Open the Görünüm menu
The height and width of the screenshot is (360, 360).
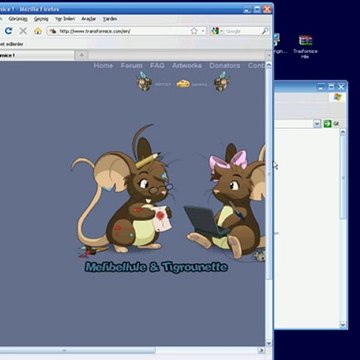coord(18,19)
